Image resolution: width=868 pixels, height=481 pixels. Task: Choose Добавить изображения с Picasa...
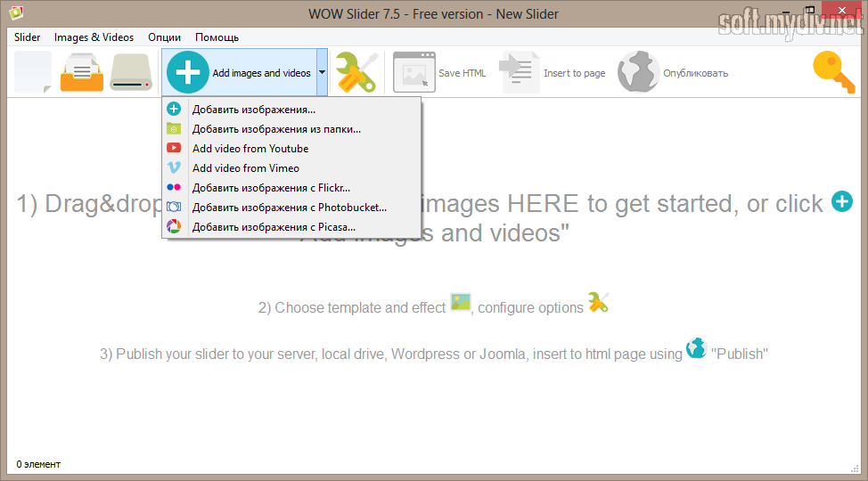(274, 227)
